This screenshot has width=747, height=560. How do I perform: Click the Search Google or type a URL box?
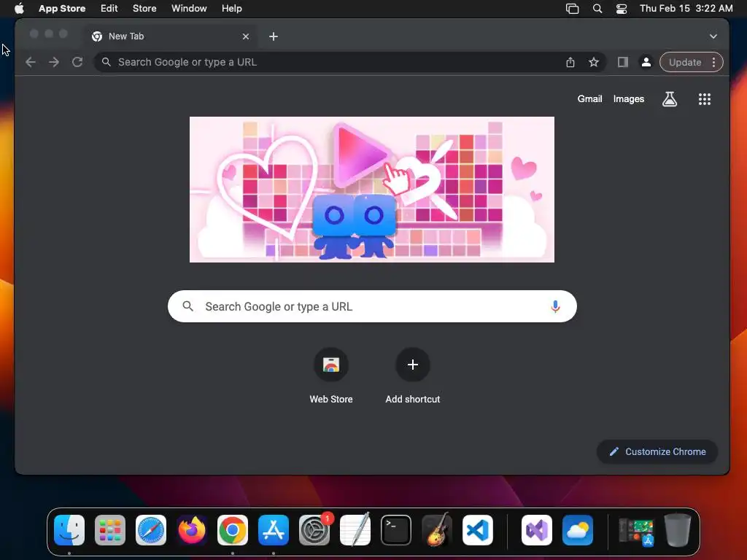click(x=372, y=306)
